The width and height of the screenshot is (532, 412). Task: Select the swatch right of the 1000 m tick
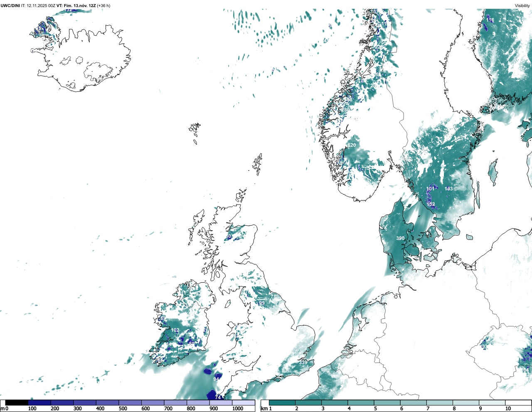click(243, 402)
